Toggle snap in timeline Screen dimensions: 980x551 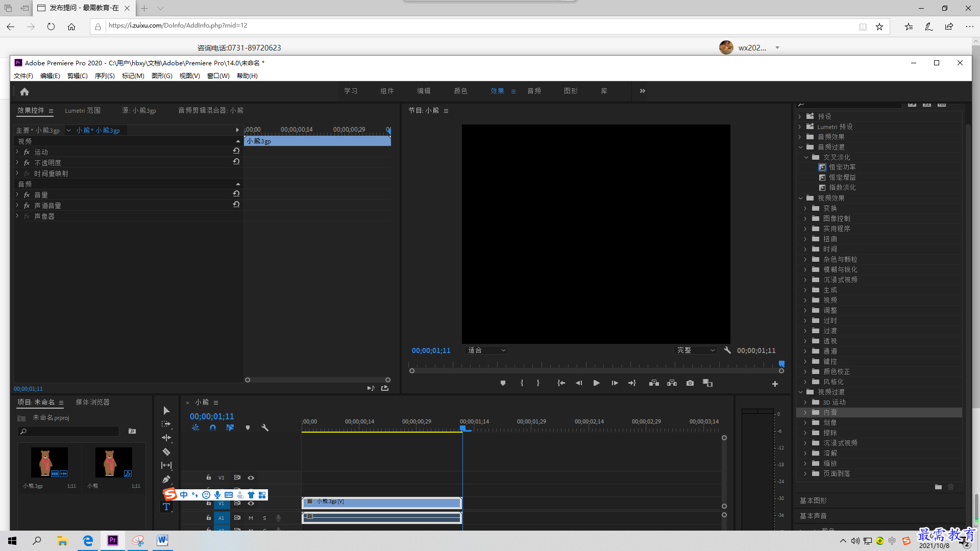tap(213, 428)
